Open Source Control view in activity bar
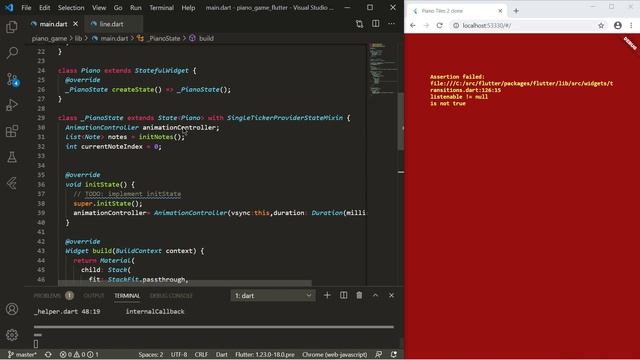The image size is (640, 360). pyautogui.click(x=12, y=79)
